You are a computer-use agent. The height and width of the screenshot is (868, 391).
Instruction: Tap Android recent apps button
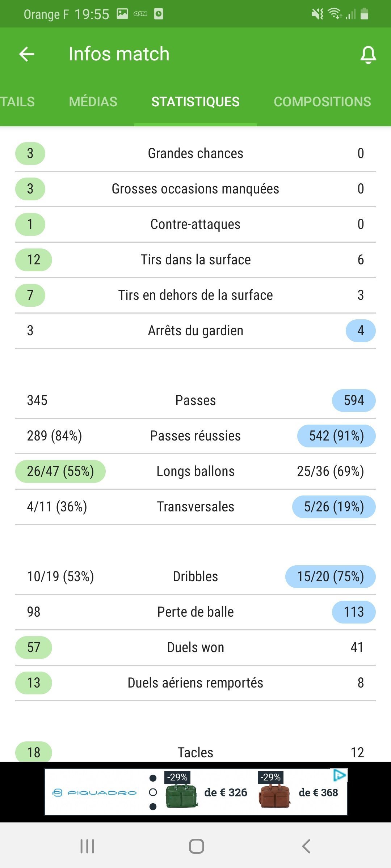[x=87, y=846]
